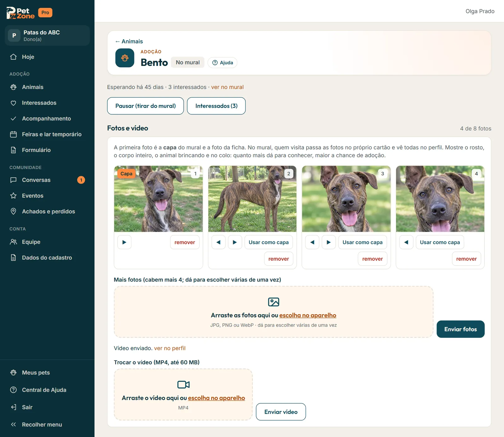Click Pausar (tirar do mural) button

tap(145, 106)
